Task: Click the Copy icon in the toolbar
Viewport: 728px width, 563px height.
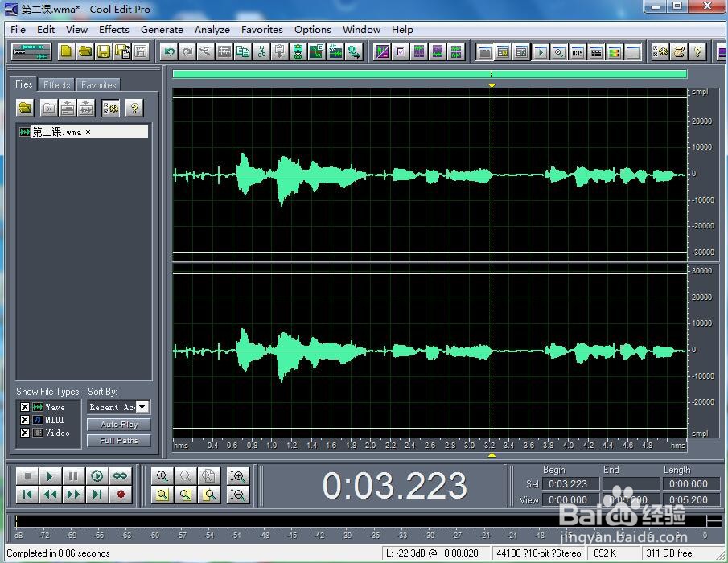Action: [243, 51]
